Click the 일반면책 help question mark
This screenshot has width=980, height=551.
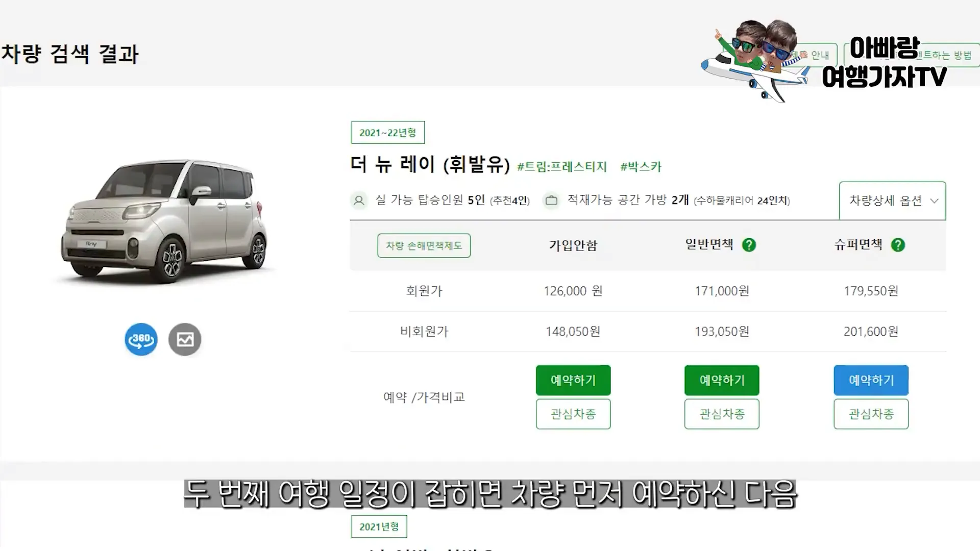tap(749, 245)
